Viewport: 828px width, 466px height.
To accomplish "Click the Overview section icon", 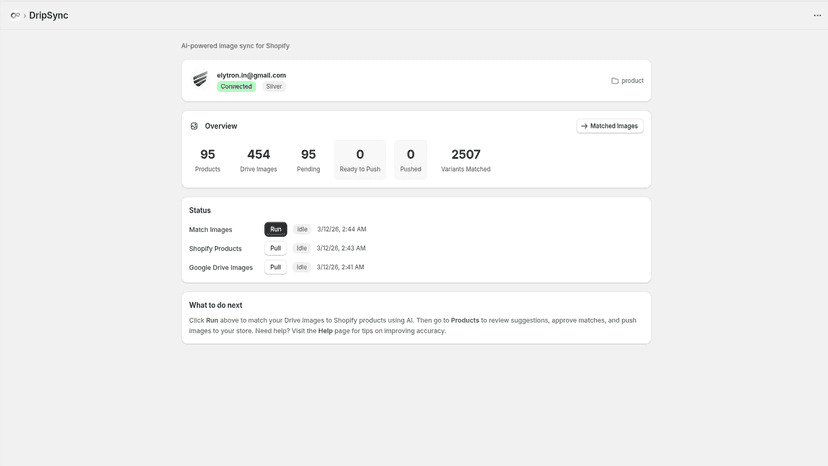I will [x=194, y=126].
